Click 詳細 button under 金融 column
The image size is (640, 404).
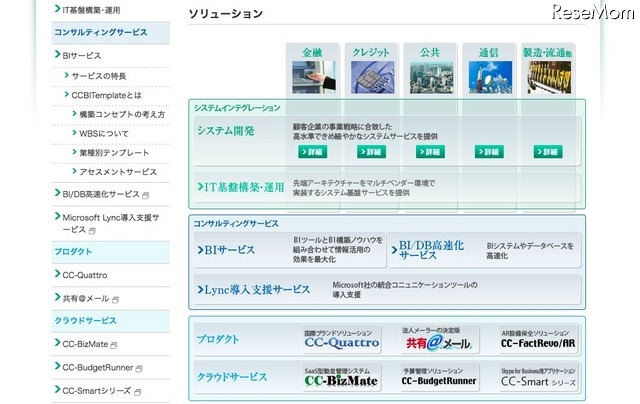(313, 152)
